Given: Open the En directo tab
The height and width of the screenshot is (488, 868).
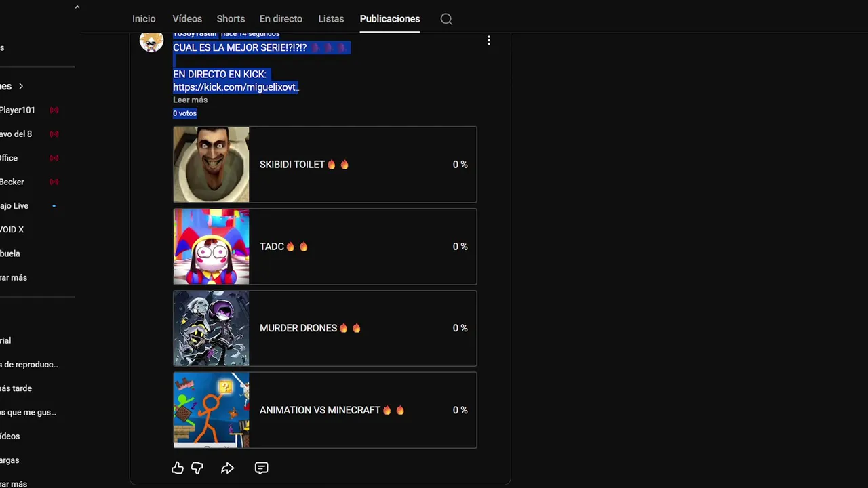Looking at the screenshot, I should 281,19.
